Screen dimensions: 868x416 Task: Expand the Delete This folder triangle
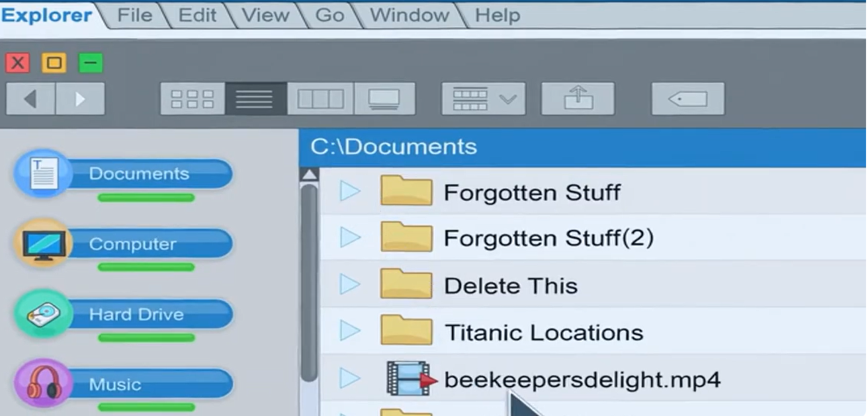tap(349, 284)
